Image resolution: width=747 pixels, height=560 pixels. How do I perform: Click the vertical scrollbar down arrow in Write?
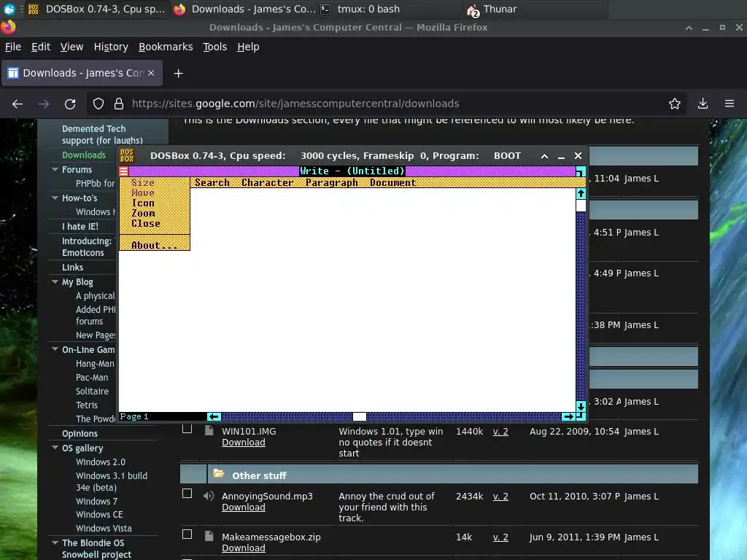[580, 406]
